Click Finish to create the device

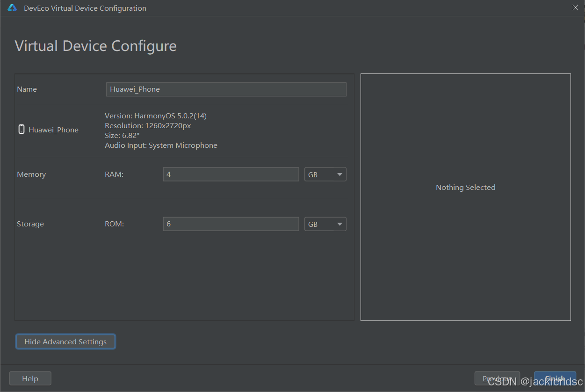click(x=555, y=378)
